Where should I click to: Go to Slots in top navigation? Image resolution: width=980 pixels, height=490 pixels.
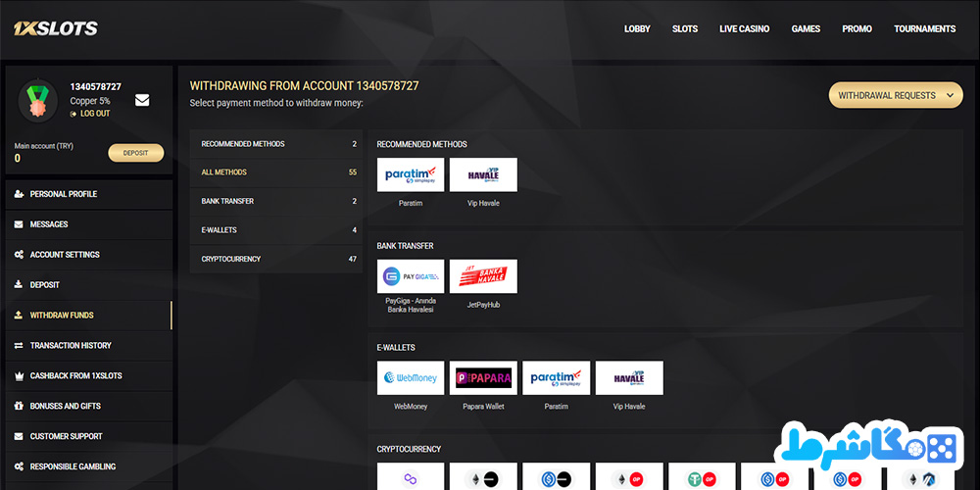click(685, 28)
